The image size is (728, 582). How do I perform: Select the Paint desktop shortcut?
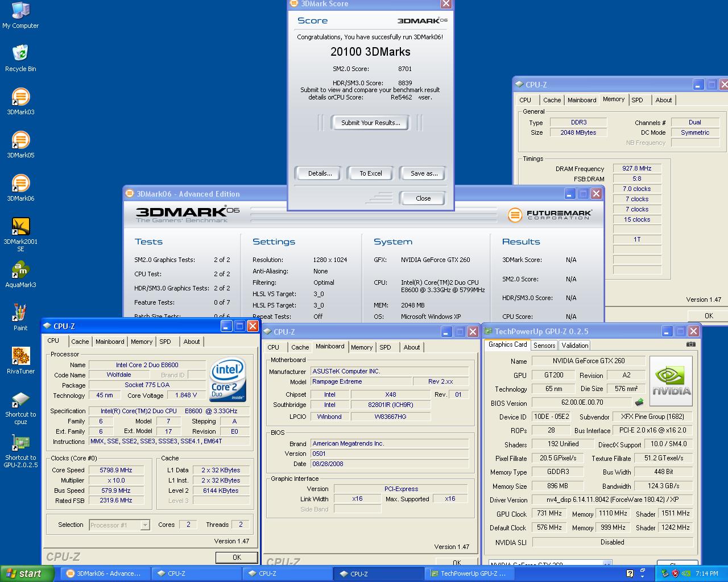20,317
